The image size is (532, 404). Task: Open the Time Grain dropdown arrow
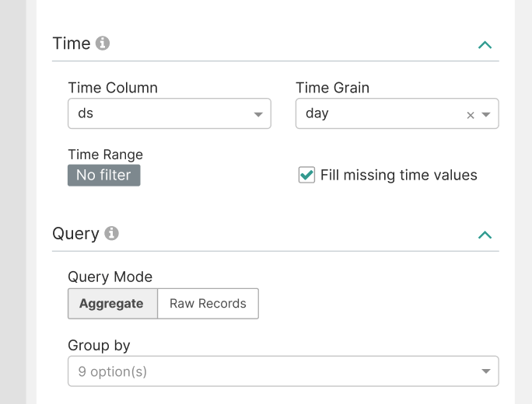tap(486, 114)
